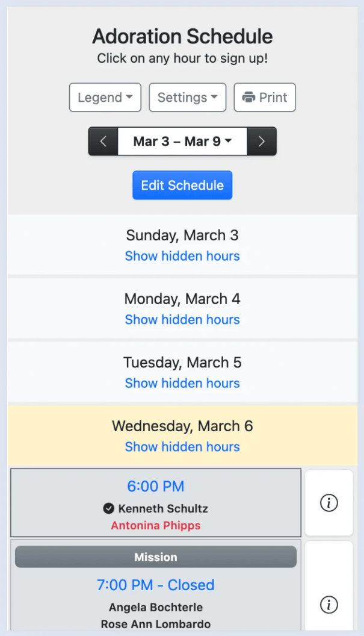Expand the Mar 3 – Mar 9 date selector

coord(182,141)
